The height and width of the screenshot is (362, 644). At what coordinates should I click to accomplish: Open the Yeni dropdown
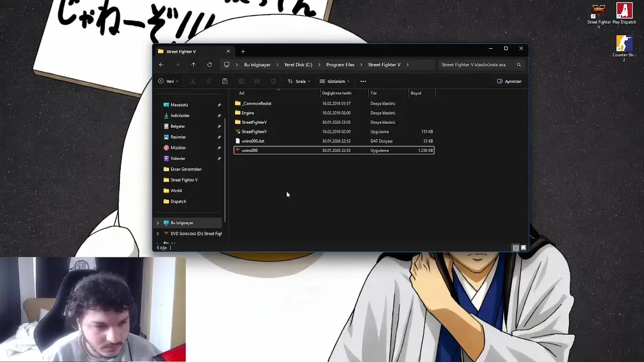coord(169,81)
